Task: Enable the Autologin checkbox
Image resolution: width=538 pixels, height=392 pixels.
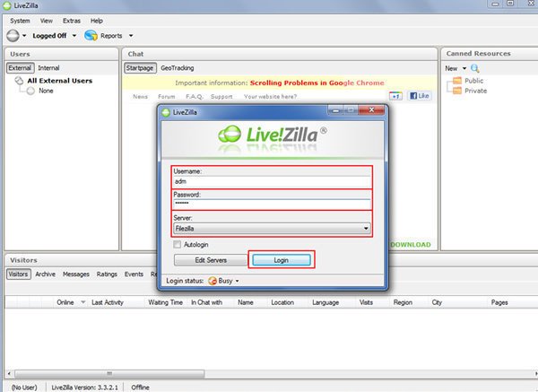Action: [177, 244]
